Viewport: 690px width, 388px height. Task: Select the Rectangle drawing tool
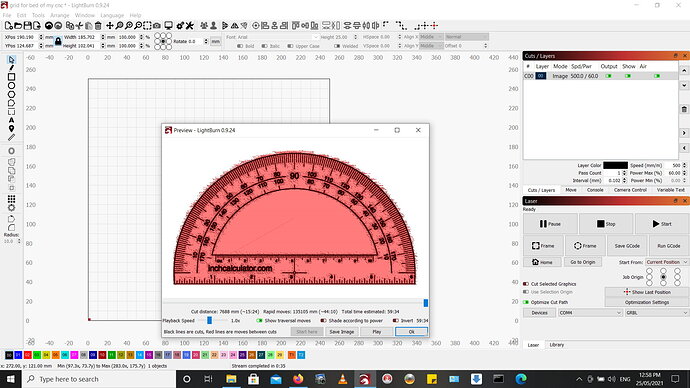point(11,77)
